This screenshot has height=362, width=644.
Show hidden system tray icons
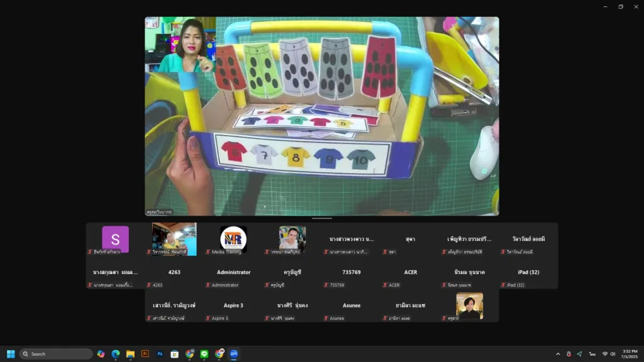tap(557, 354)
